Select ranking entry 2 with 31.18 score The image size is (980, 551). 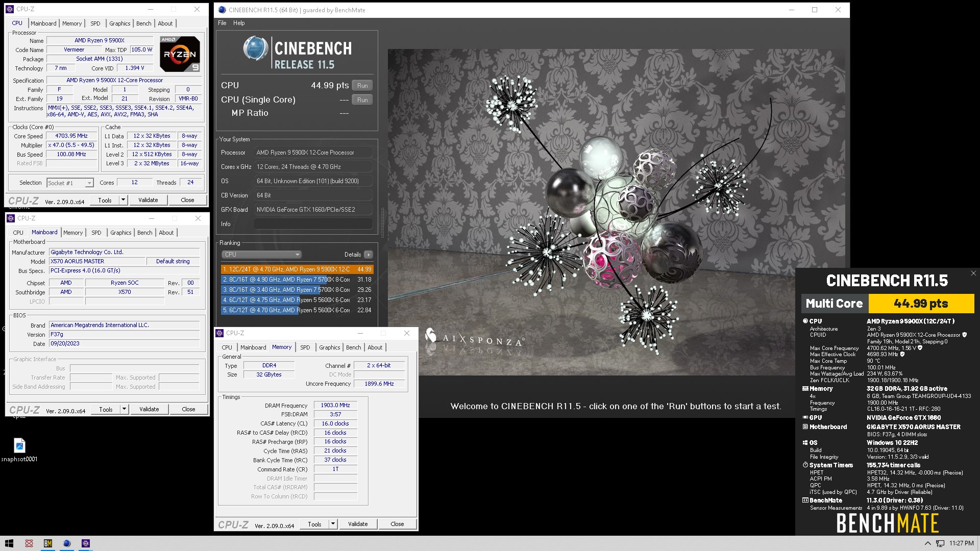(x=297, y=280)
